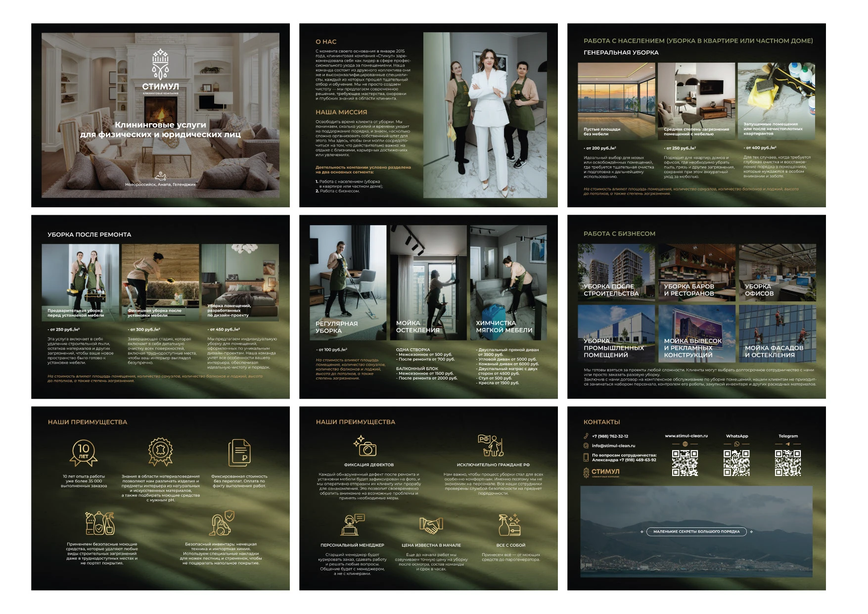The width and height of the screenshot is (868, 614).
Task: Click the mobile phone icon beside cooperation contact
Action: [586, 457]
